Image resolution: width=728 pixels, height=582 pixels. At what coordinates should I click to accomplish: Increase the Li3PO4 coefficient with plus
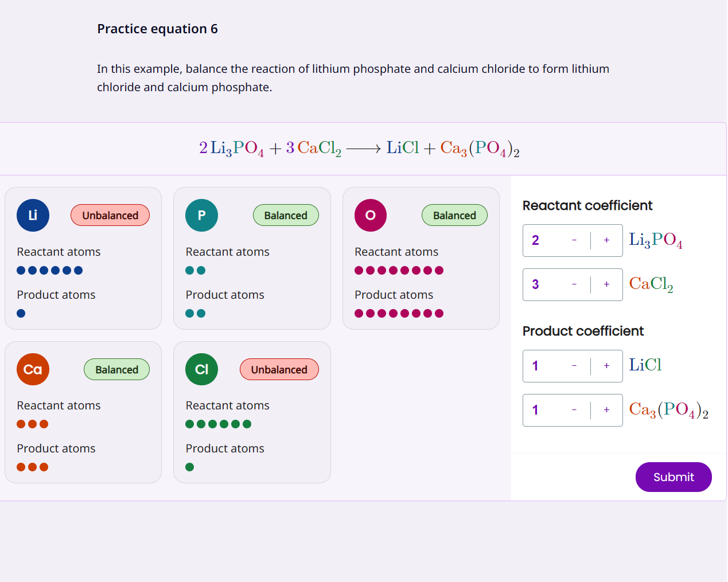click(606, 240)
